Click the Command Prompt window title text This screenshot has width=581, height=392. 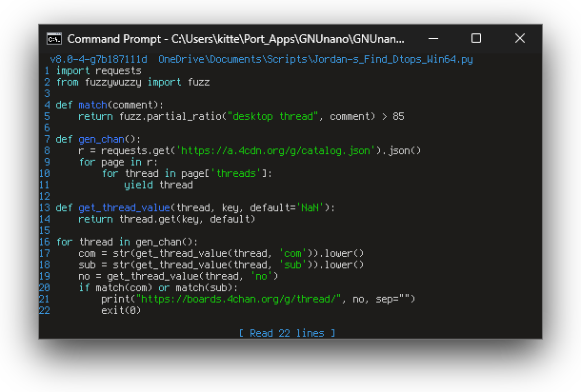[x=235, y=39]
